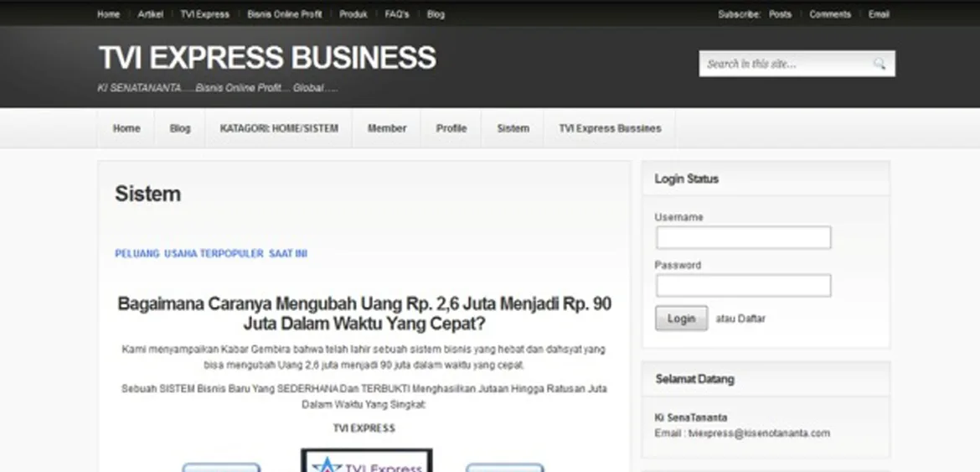
Task: Click the Login Status widget title
Action: point(686,179)
